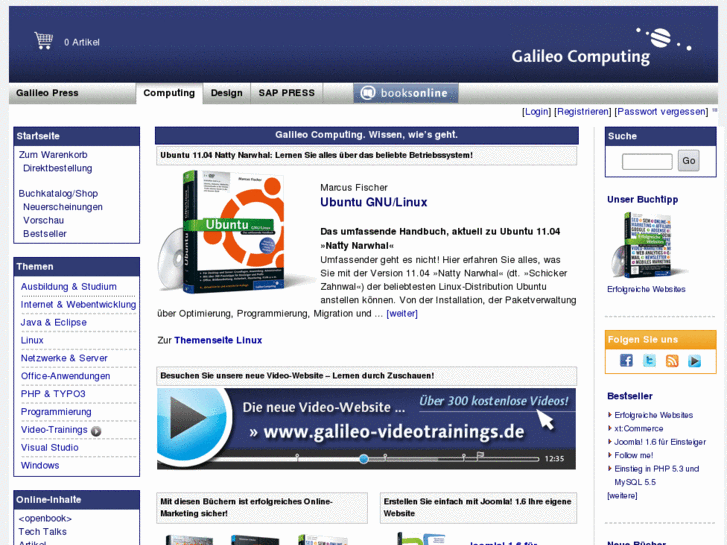Open Buchkatalog/Shop link
Image resolution: width=727 pixels, height=545 pixels.
coord(58,193)
